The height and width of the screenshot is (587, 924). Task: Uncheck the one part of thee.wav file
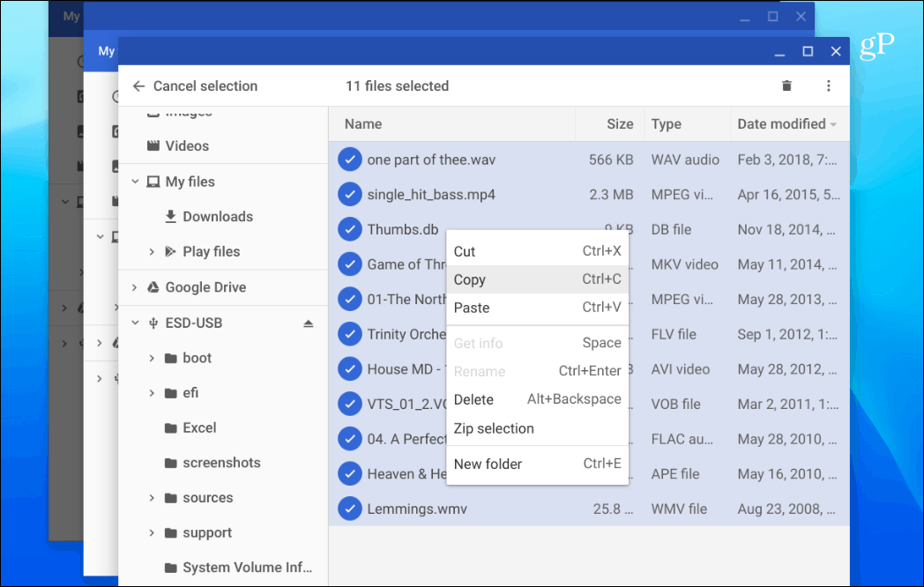point(349,160)
